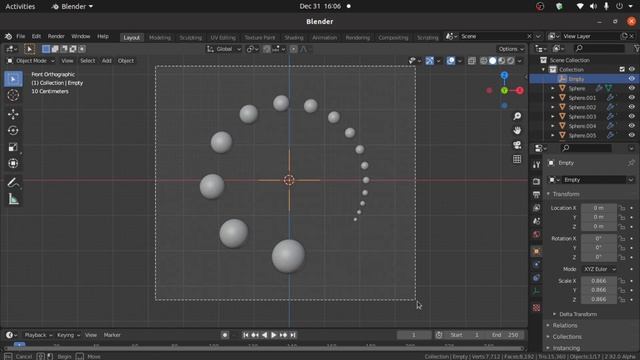Edit the current frame number field
Screen dimensions: 640x360
[413, 335]
